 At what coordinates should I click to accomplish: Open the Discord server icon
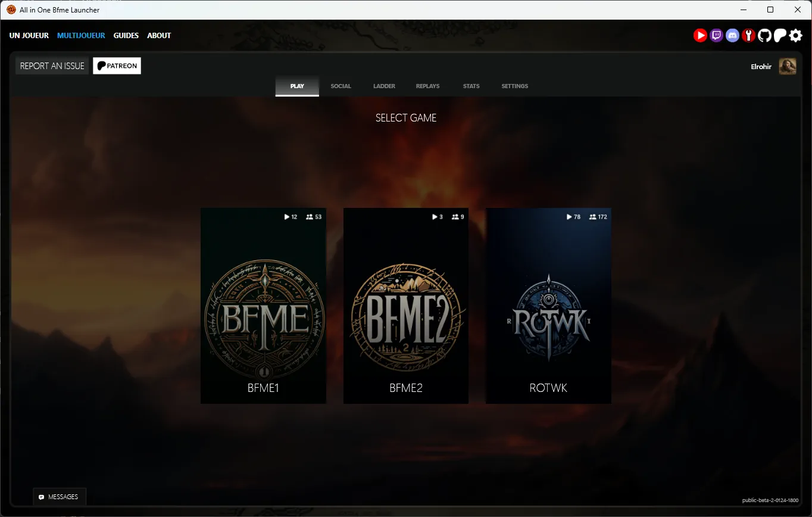coord(732,36)
